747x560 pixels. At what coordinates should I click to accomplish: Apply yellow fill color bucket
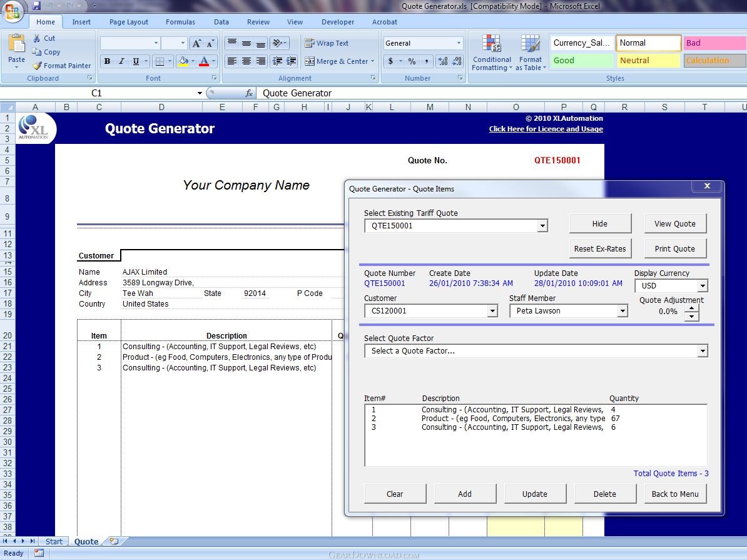[183, 61]
